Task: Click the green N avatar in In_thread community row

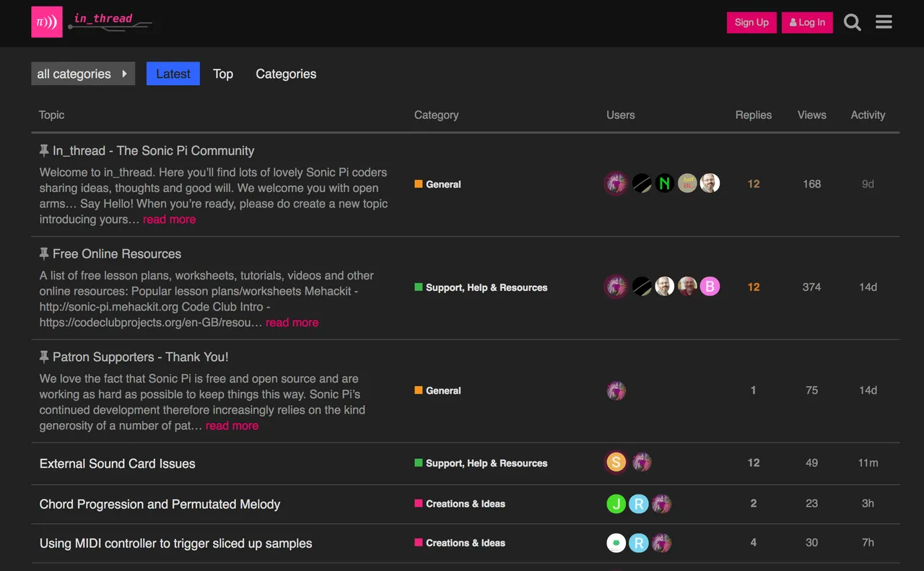Action: point(665,183)
